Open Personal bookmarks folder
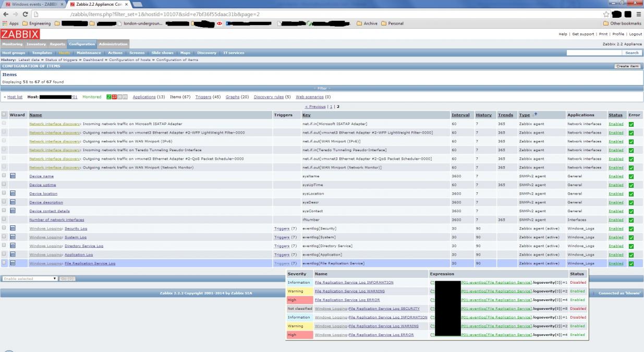 point(392,23)
